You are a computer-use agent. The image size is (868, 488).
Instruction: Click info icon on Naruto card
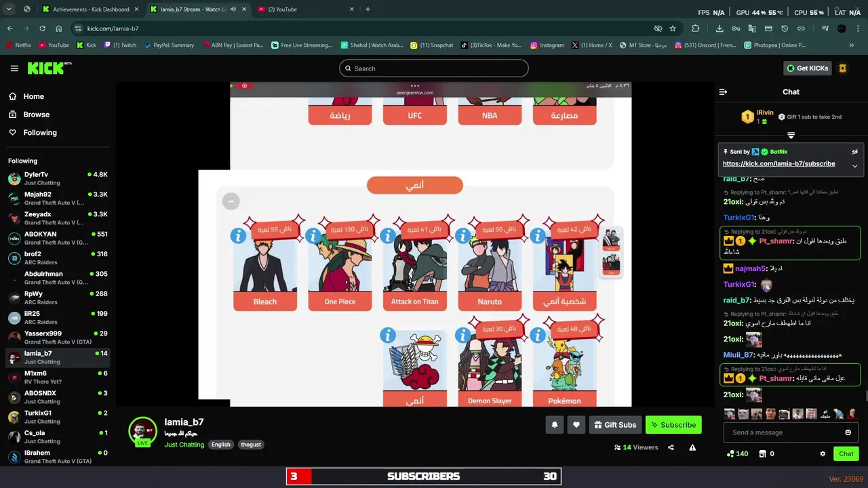(463, 236)
